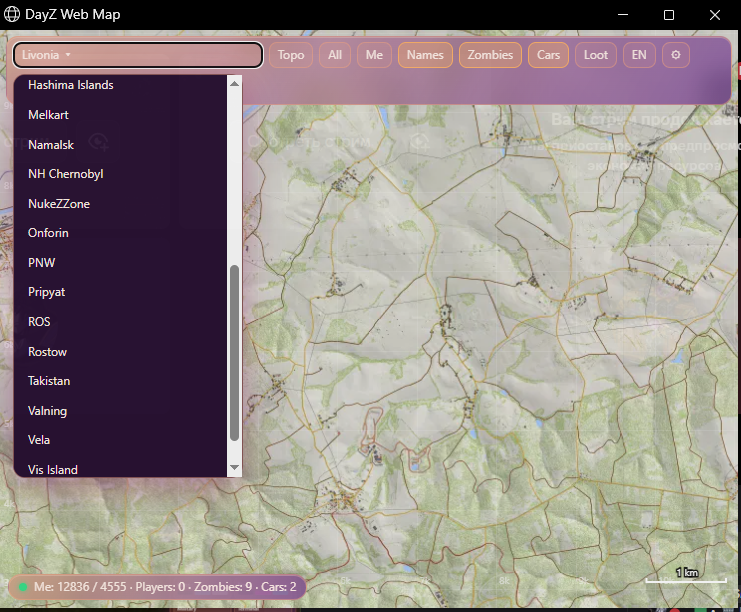
Task: Toggle the Topo map layer
Action: [x=291, y=55]
